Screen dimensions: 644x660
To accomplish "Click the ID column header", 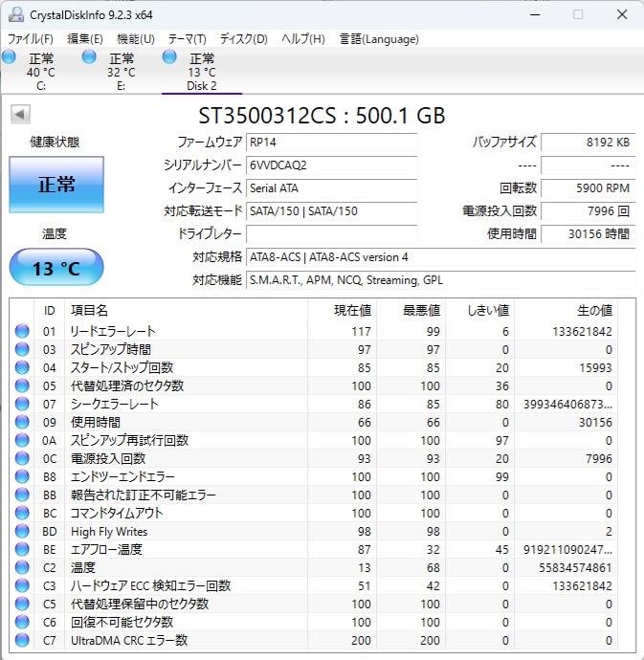I will point(49,311).
